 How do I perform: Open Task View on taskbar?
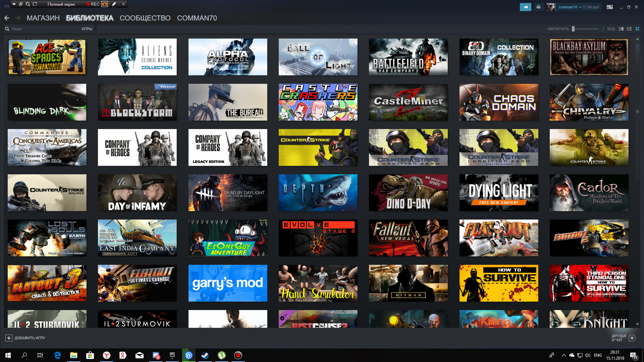coord(40,355)
